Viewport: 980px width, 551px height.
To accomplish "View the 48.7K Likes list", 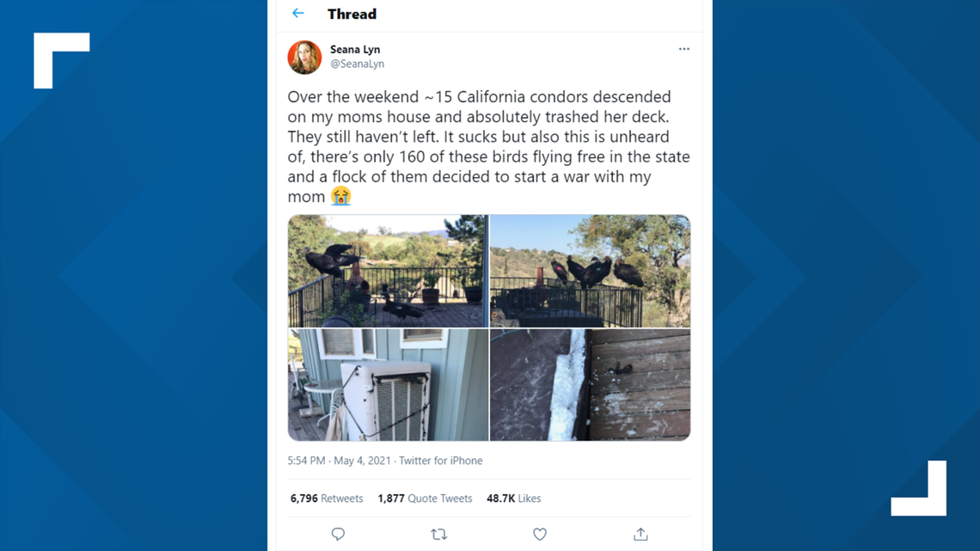I will pyautogui.click(x=513, y=498).
